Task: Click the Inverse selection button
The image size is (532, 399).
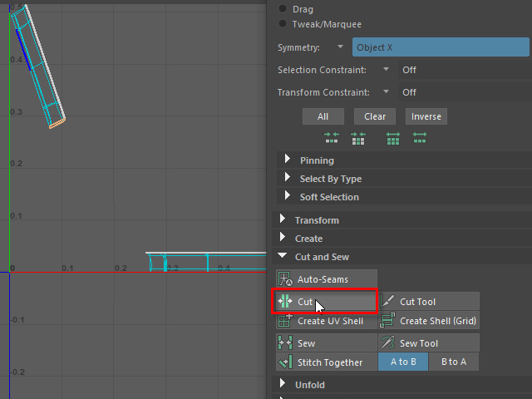Action: [x=426, y=116]
